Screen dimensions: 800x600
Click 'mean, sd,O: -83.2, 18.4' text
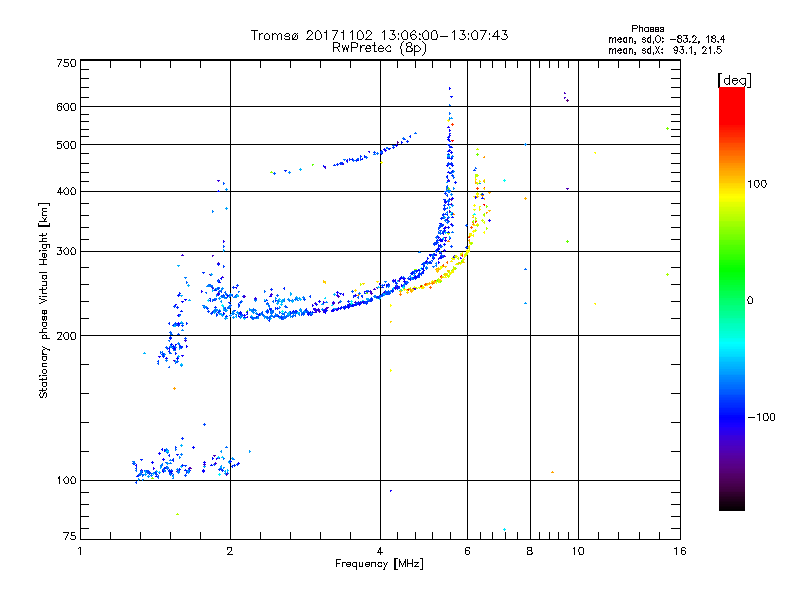pos(666,39)
